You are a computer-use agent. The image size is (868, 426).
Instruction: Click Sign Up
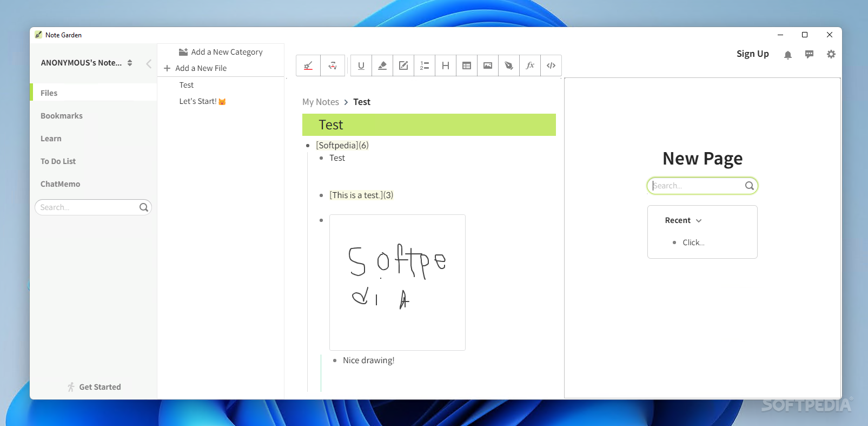pos(753,54)
